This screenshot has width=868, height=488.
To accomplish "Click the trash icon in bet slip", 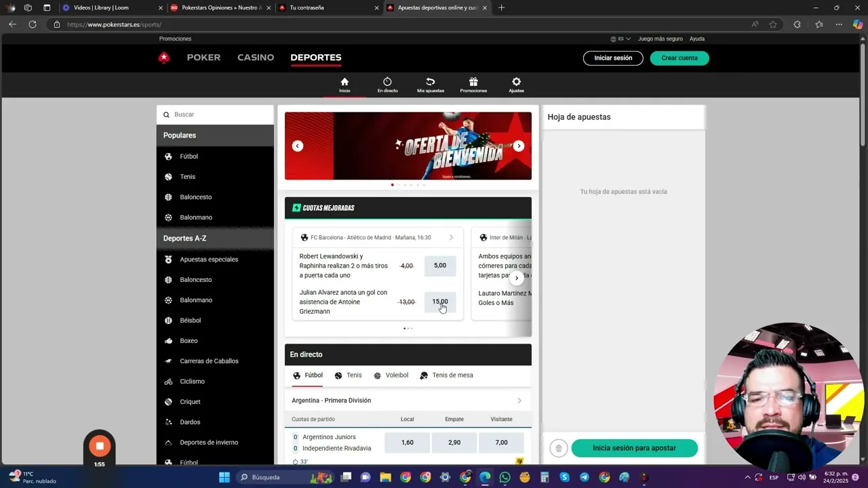I will point(558,448).
